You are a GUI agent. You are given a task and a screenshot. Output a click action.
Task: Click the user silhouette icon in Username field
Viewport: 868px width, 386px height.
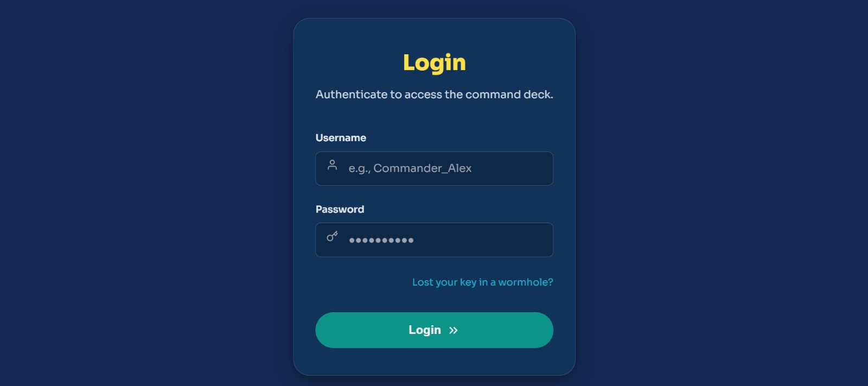point(332,164)
